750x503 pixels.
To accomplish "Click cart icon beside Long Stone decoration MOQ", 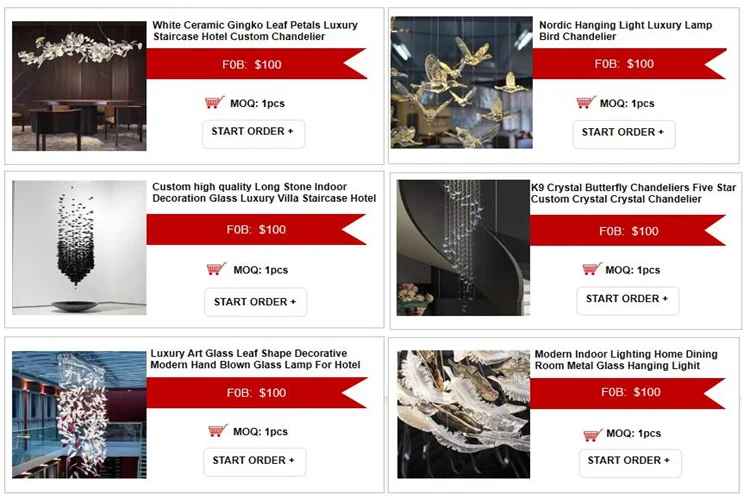I will pos(216,269).
